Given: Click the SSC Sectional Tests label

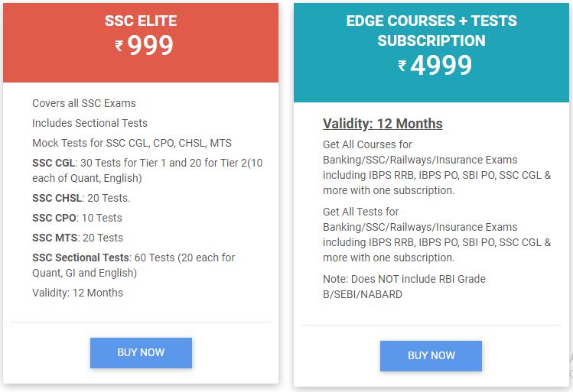Looking at the screenshot, I should pos(81,258).
